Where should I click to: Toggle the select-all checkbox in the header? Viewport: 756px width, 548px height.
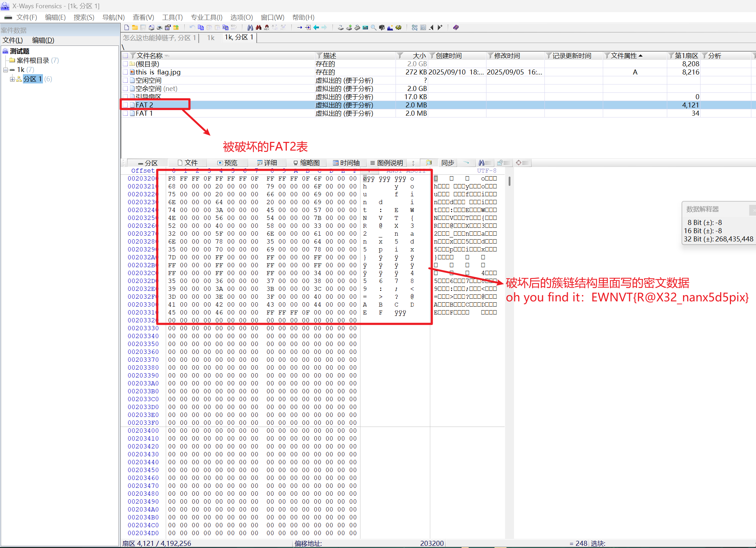click(x=125, y=56)
